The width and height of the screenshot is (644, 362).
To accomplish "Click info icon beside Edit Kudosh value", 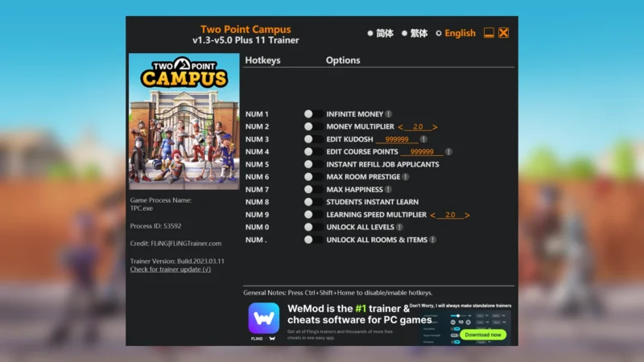I will (423, 139).
